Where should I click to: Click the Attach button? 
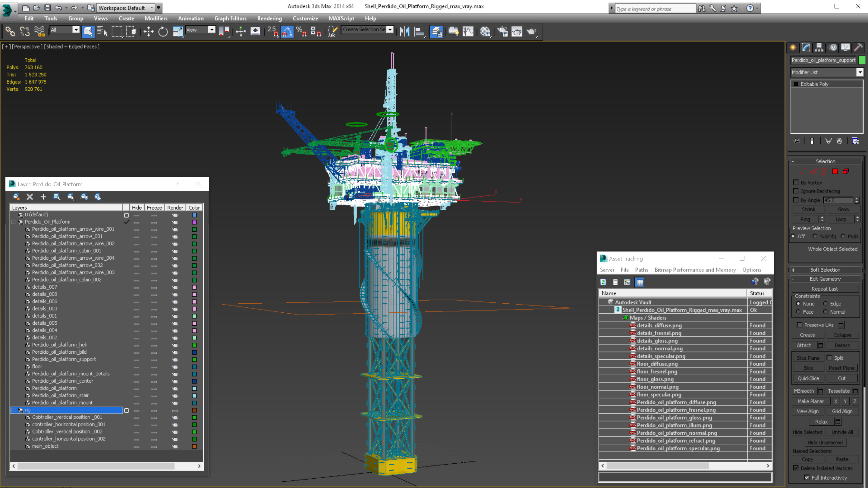pyautogui.click(x=804, y=345)
